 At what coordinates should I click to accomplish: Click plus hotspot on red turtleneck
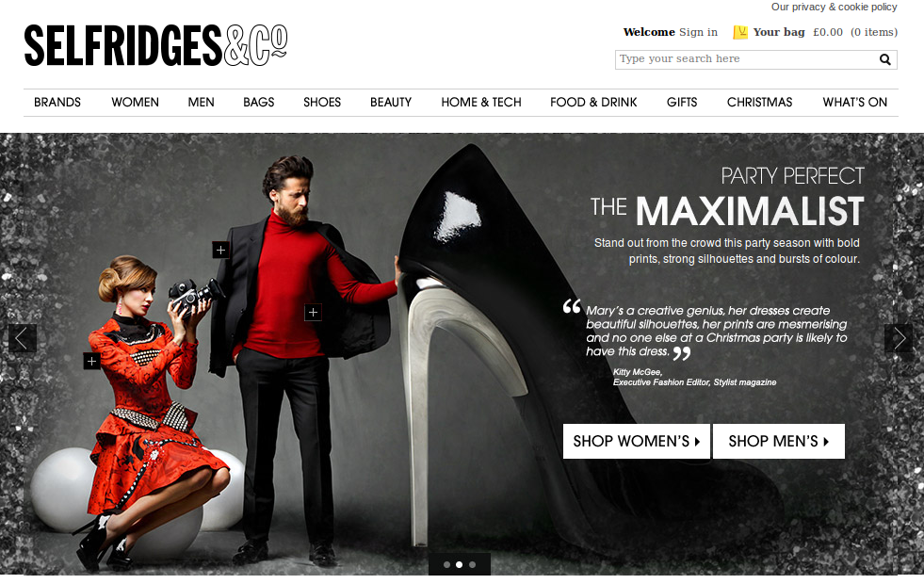[313, 313]
